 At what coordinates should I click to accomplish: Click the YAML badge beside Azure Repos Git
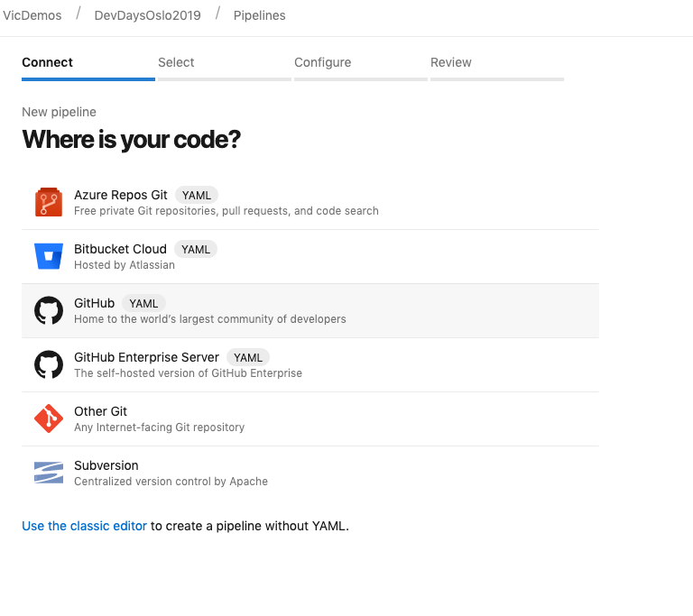tap(197, 196)
